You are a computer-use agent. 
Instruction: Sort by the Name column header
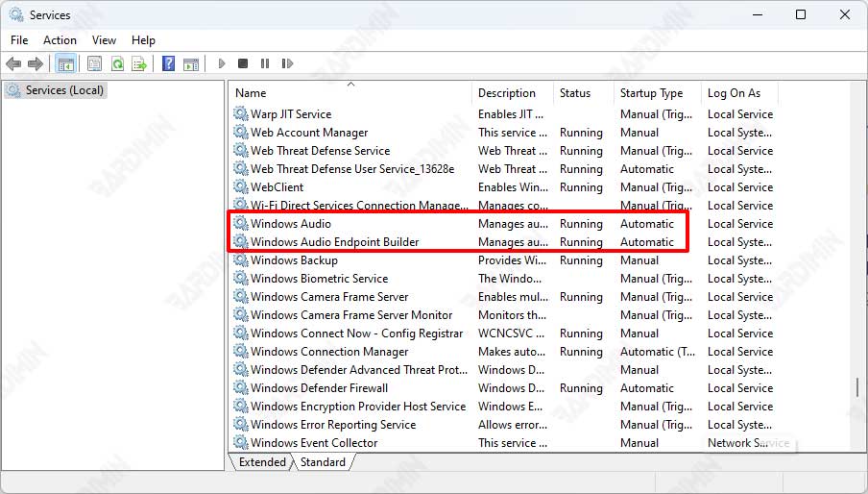351,93
